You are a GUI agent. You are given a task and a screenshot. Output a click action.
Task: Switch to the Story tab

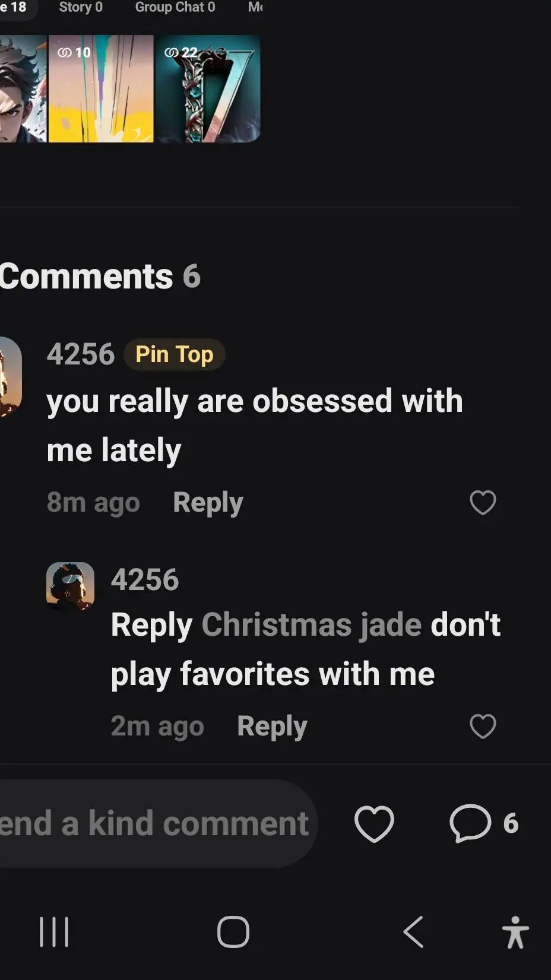pyautogui.click(x=81, y=8)
